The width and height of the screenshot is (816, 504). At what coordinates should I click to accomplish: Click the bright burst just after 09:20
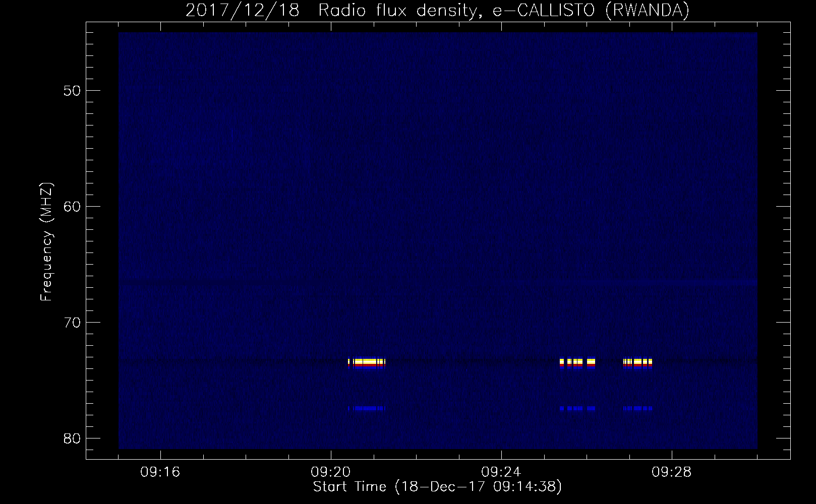[x=367, y=363]
